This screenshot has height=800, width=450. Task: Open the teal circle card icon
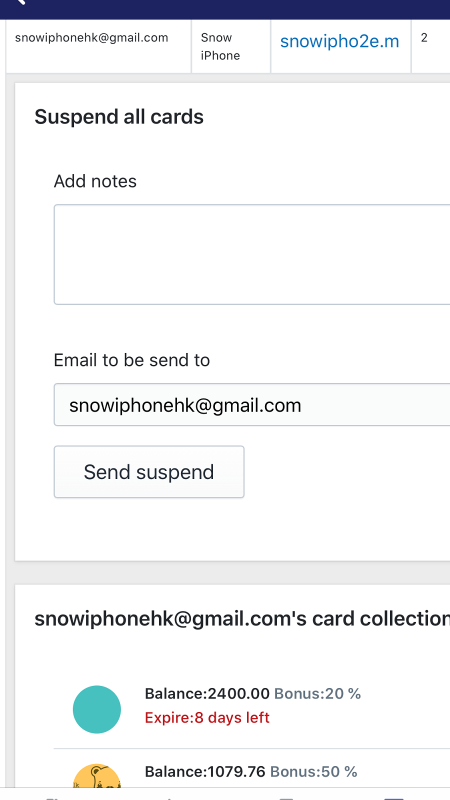(97, 709)
